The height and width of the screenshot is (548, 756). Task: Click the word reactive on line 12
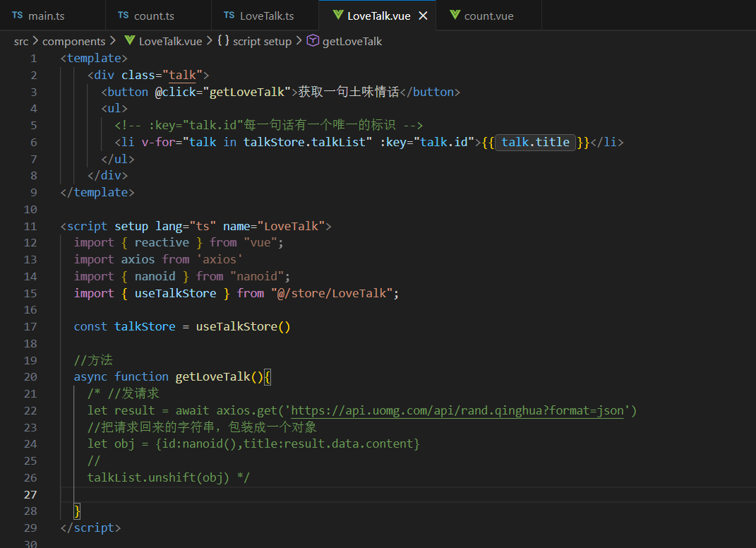tap(162, 243)
